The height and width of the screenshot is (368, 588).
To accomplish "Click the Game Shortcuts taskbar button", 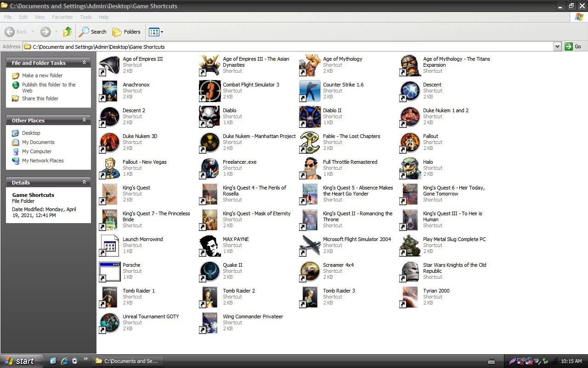I will click(x=127, y=361).
